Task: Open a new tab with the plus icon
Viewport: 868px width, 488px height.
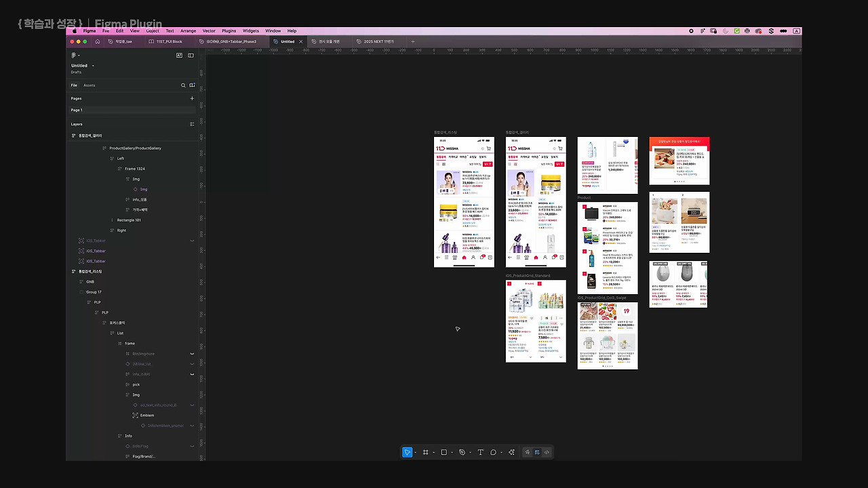Action: (413, 41)
